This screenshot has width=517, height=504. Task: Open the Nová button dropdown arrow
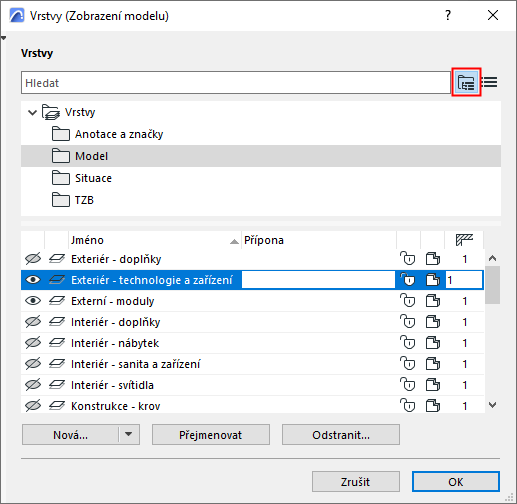pyautogui.click(x=129, y=434)
